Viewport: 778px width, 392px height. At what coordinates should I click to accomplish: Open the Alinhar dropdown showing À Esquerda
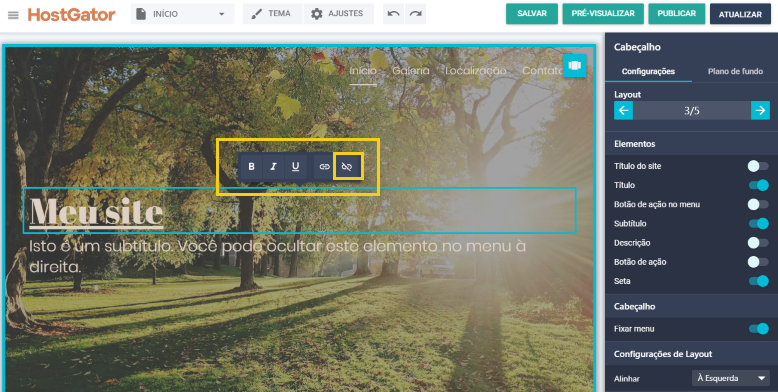730,378
